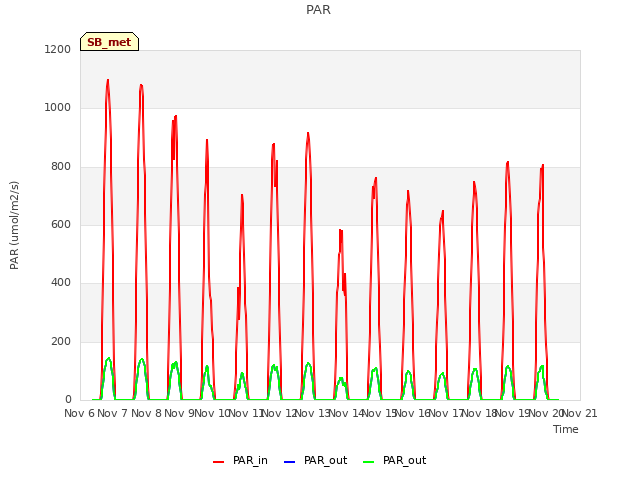Screen dimensions: 640x480
Task: Click the 800 y-axis tick value
Action: pos(61,167)
